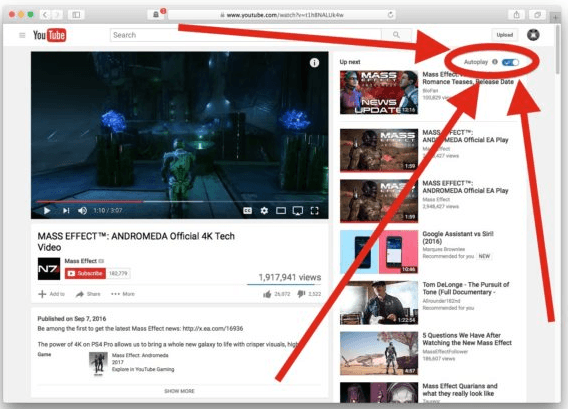Click the video progress bar
The image size is (568, 409).
click(180, 201)
